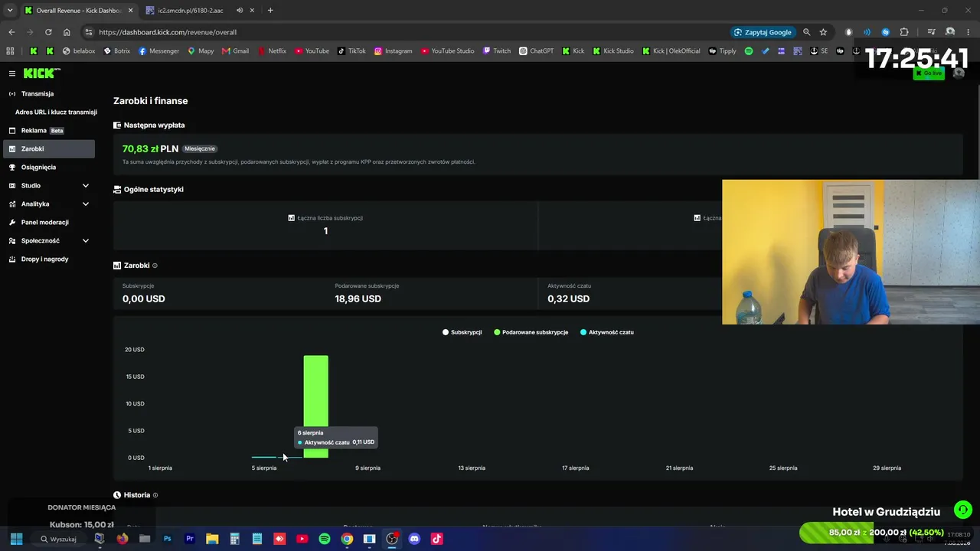
Task: Open a new browser tab
Action: 270,11
